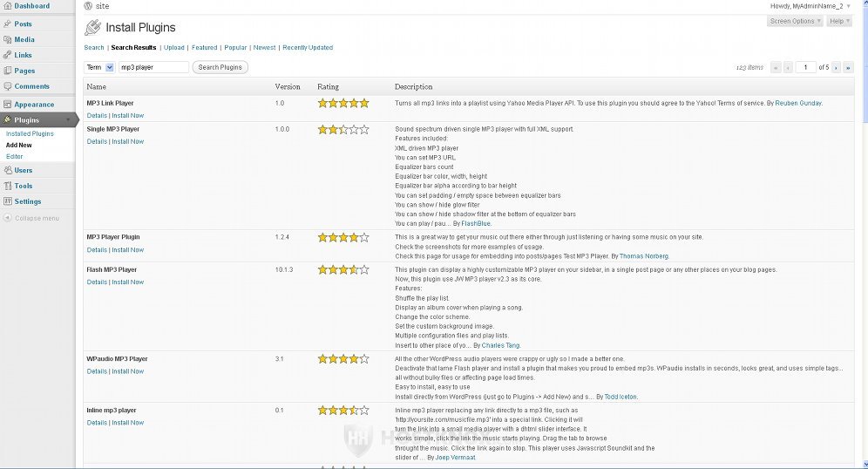The height and width of the screenshot is (469, 868).
Task: Go to previous page of results
Action: pos(788,67)
